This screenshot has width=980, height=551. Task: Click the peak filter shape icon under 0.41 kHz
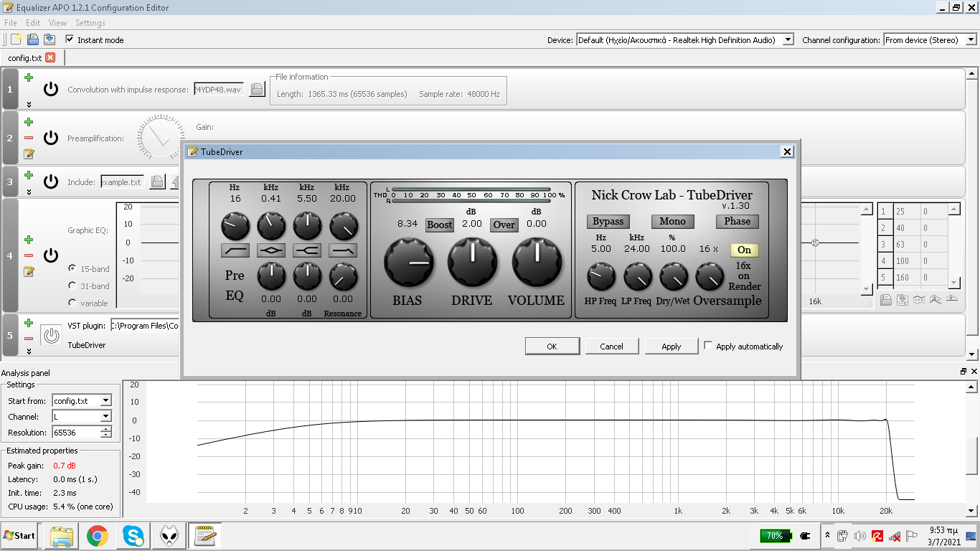pos(271,250)
